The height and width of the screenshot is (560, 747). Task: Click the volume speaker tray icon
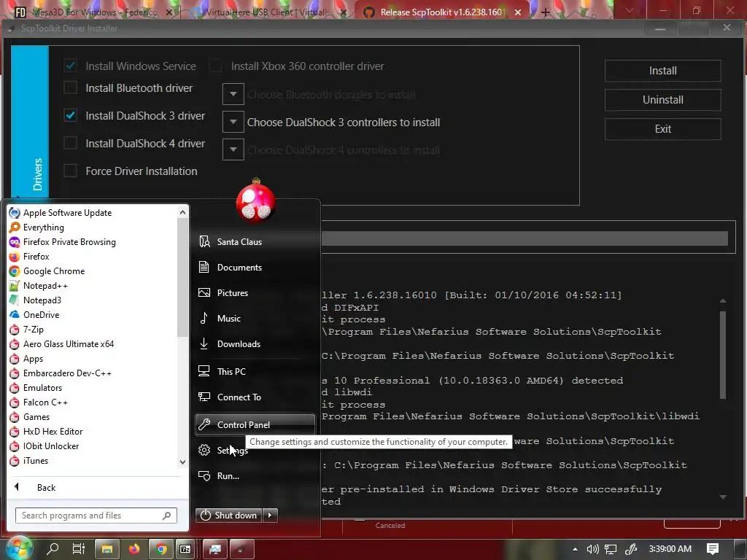pos(592,549)
